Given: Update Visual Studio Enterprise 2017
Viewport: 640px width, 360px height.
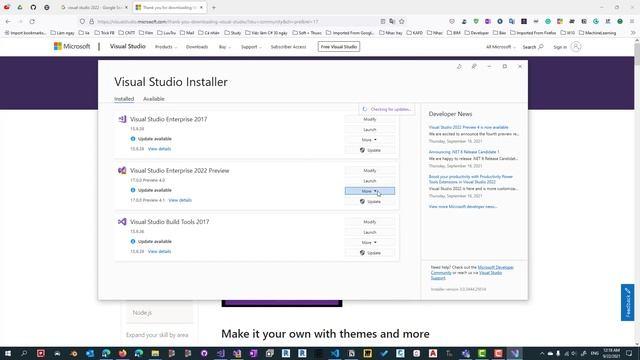Looking at the screenshot, I should [x=369, y=150].
